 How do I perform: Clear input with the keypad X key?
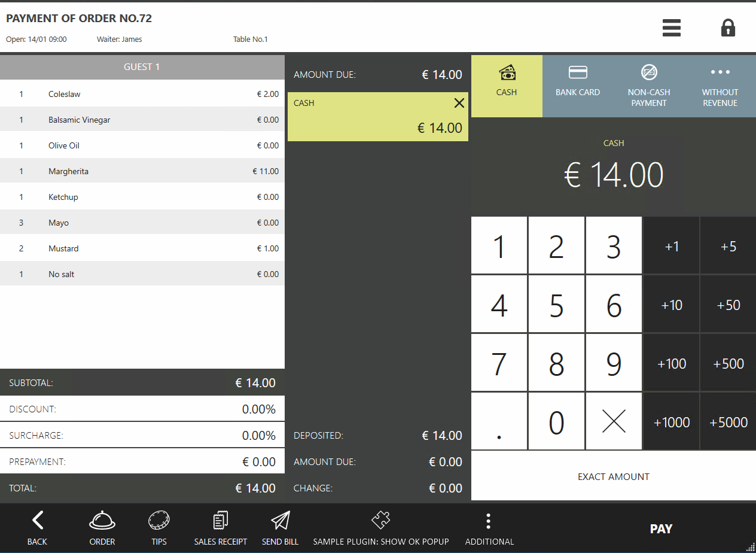click(x=614, y=421)
